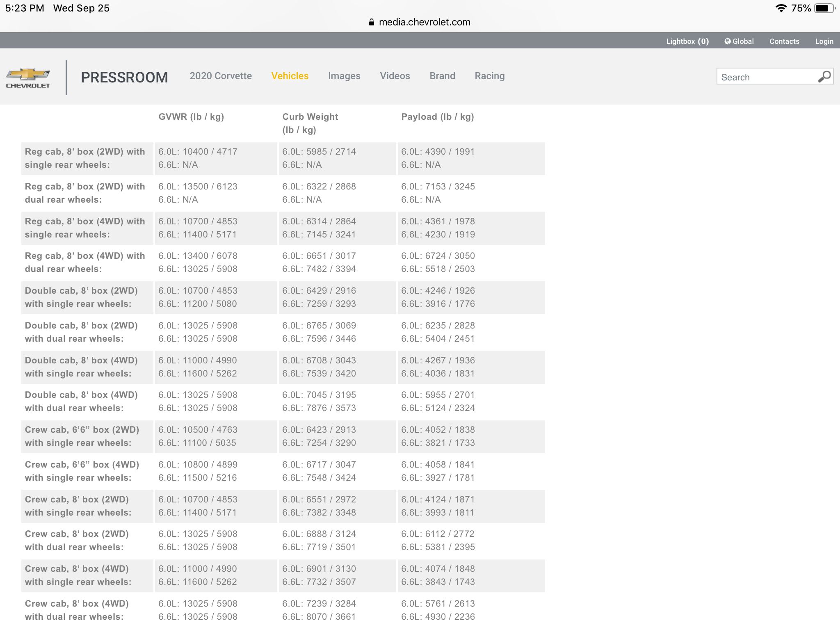Click the Login link
Image resolution: width=840 pixels, height=630 pixels.
coord(824,41)
